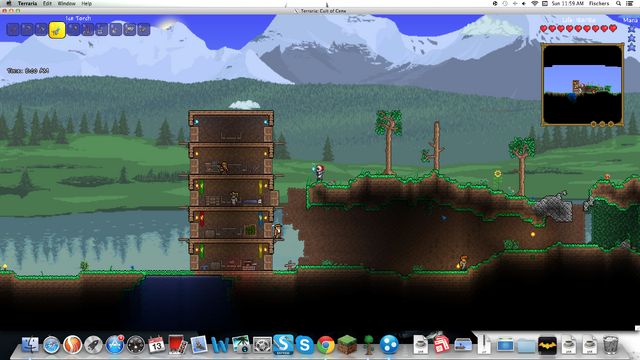Image resolution: width=640 pixels, height=360 pixels.
Task: Open Launchpad rocket icon in Dock
Action: click(x=93, y=345)
